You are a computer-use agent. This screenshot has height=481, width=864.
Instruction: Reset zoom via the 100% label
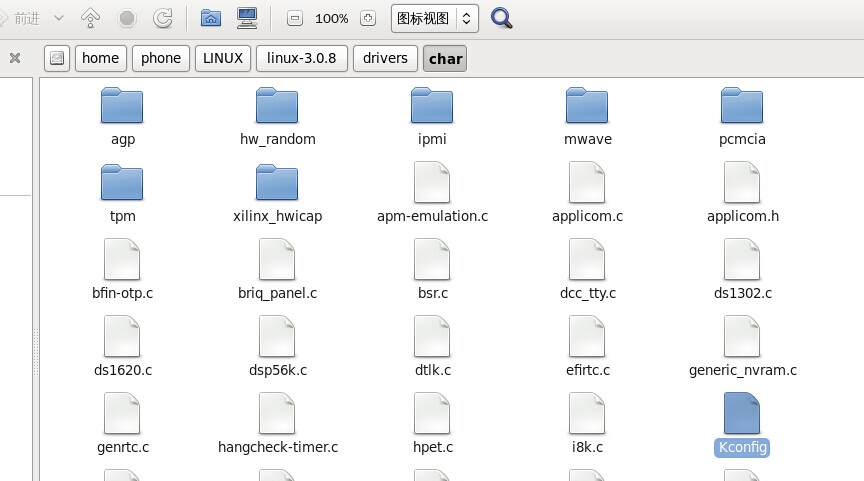point(331,19)
